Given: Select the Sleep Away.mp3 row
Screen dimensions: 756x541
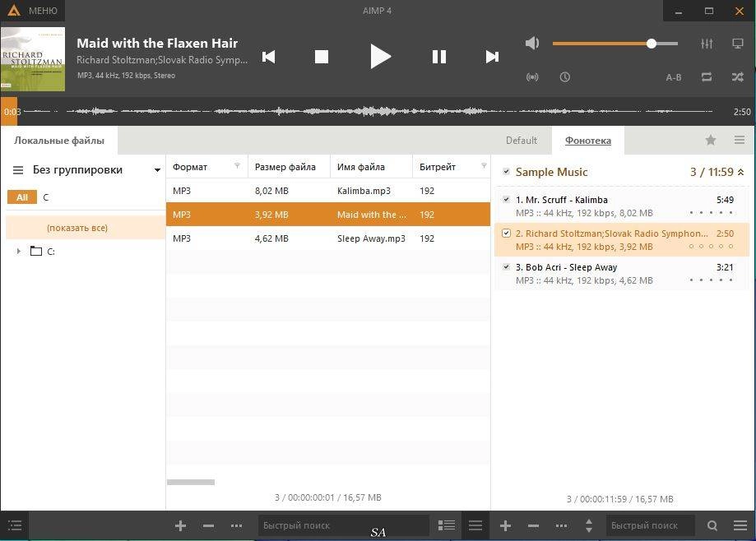Looking at the screenshot, I should (x=328, y=238).
